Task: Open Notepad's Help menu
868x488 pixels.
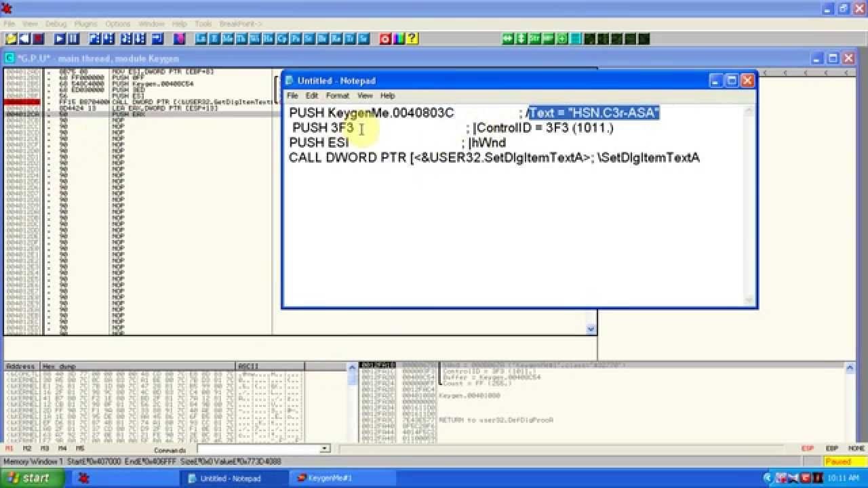Action: (387, 96)
